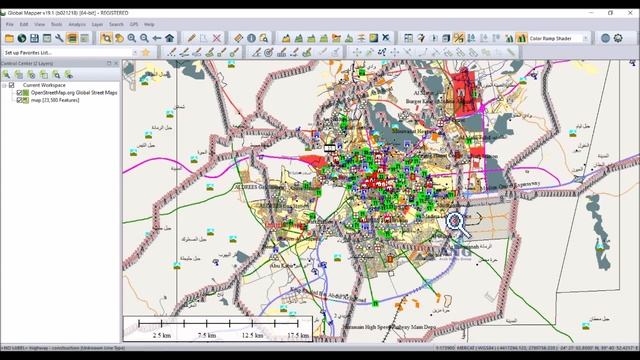Open the Help menu
Image resolution: width=640 pixels, height=360 pixels.
point(149,24)
